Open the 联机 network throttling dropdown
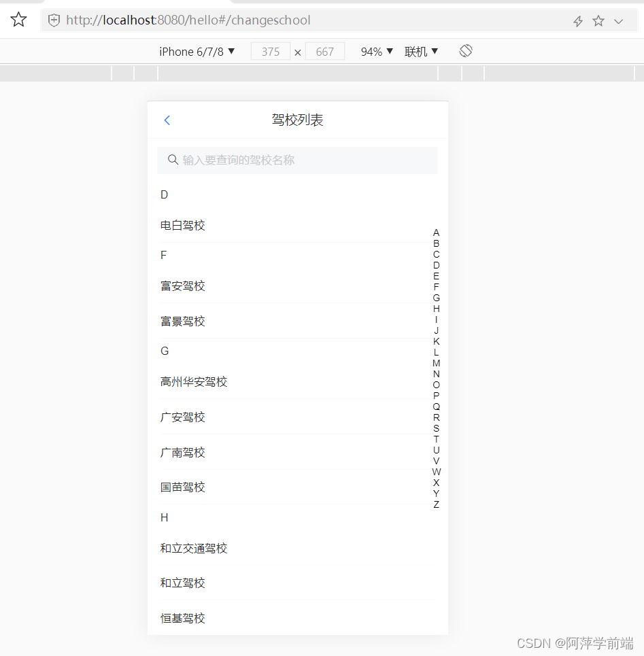 421,51
